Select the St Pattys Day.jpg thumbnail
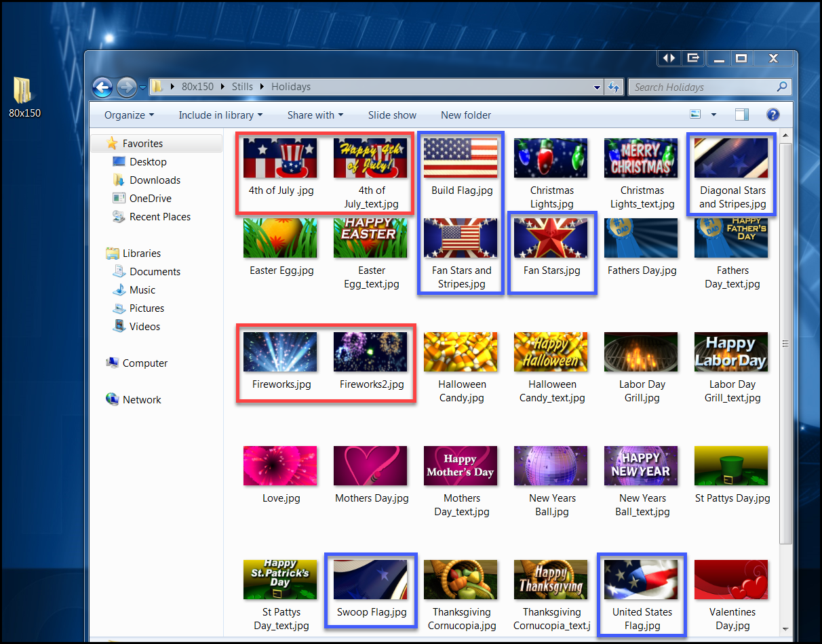The image size is (822, 644). pos(731,466)
